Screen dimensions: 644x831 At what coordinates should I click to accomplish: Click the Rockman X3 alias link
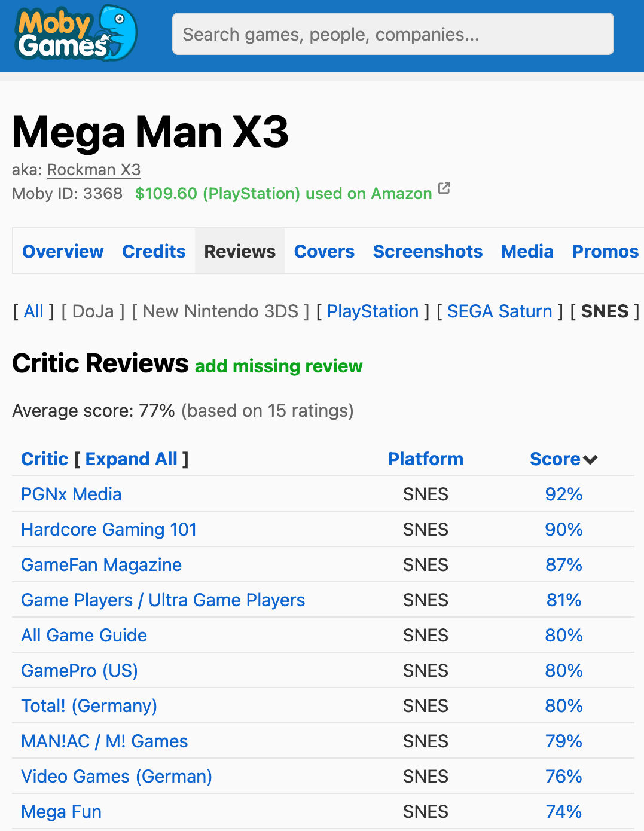coord(94,170)
